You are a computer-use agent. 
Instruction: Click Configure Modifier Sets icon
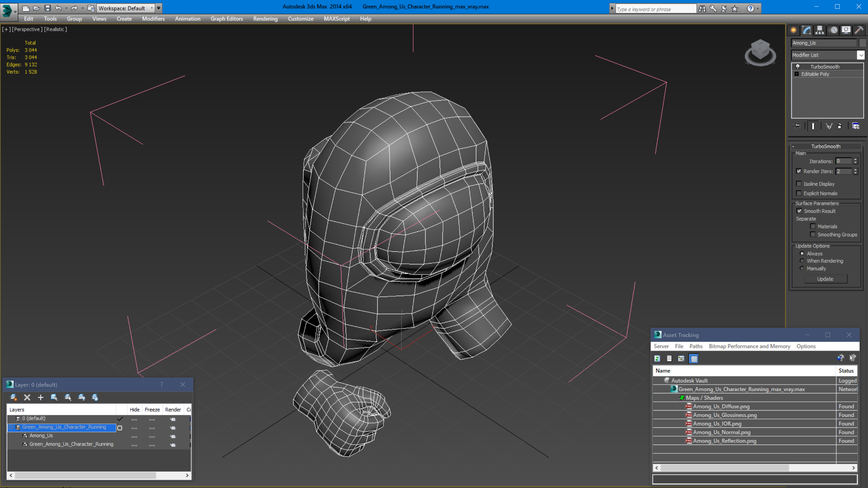tap(856, 126)
